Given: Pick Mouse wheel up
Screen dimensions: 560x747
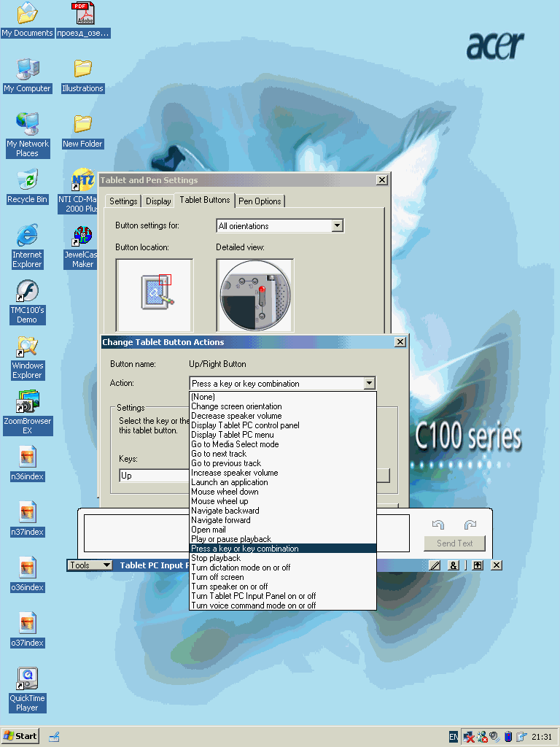Looking at the screenshot, I should point(282,501).
